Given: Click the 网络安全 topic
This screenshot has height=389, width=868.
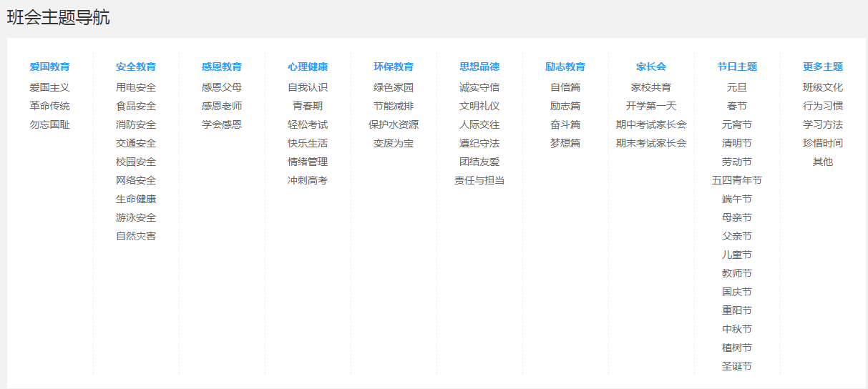Looking at the screenshot, I should tap(136, 180).
